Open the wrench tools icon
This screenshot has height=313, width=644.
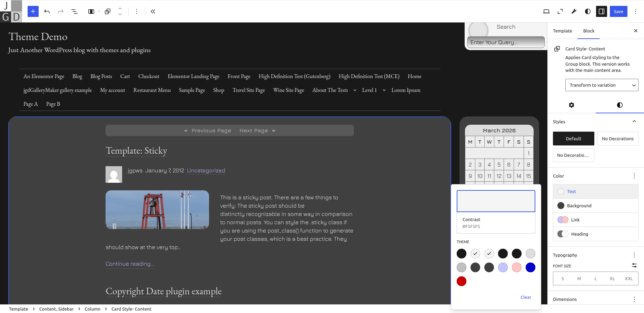tap(574, 11)
